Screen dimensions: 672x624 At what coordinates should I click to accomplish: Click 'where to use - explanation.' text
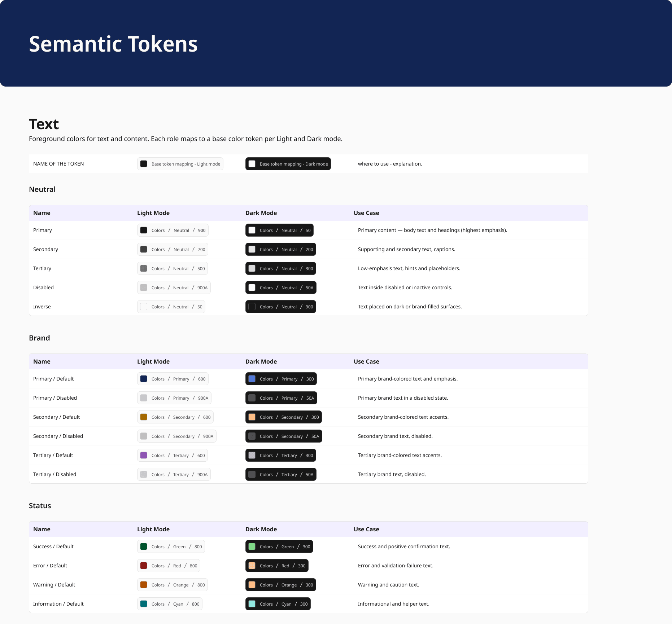point(390,164)
